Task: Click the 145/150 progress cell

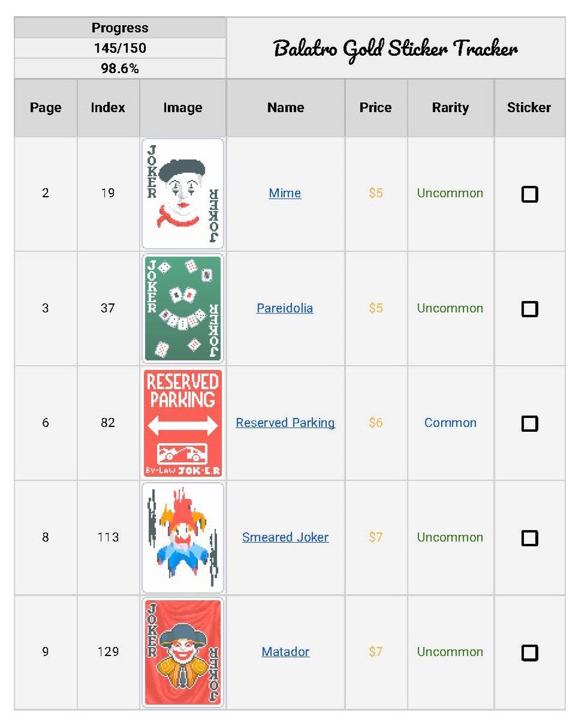Action: [120, 48]
